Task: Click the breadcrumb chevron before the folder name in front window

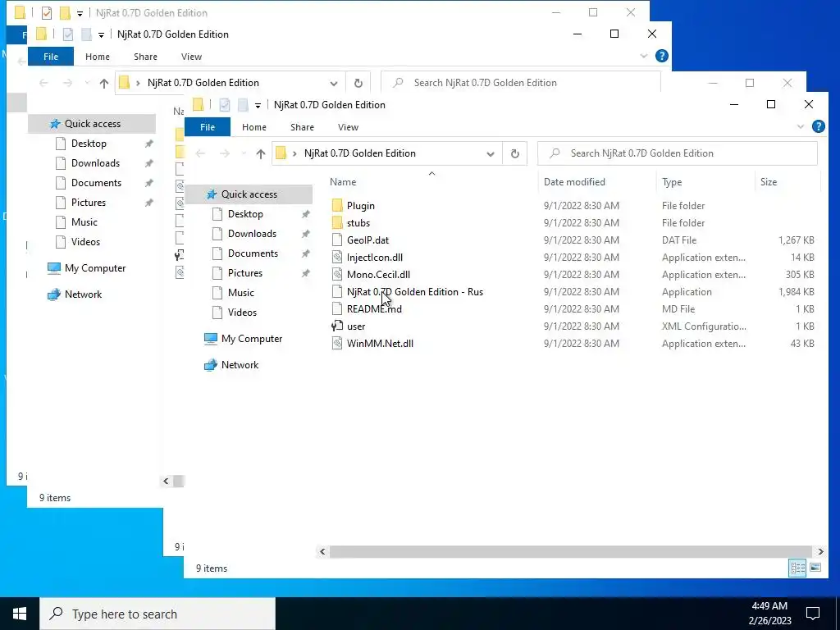Action: pyautogui.click(x=294, y=153)
